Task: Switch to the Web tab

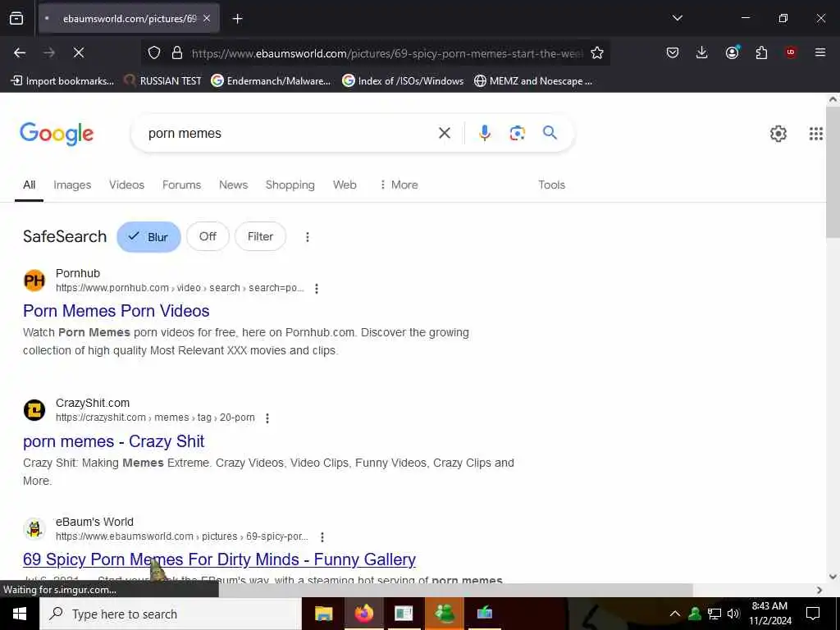Action: (x=345, y=185)
